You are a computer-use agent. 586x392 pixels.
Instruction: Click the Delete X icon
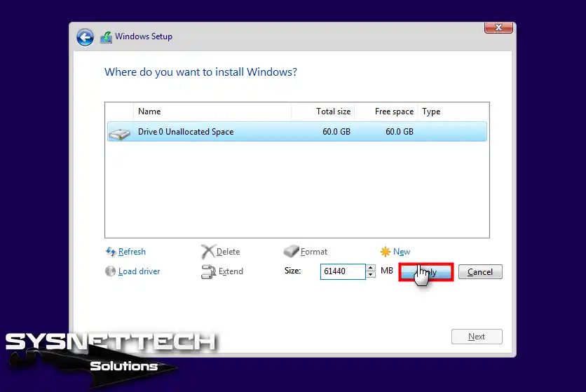(207, 252)
